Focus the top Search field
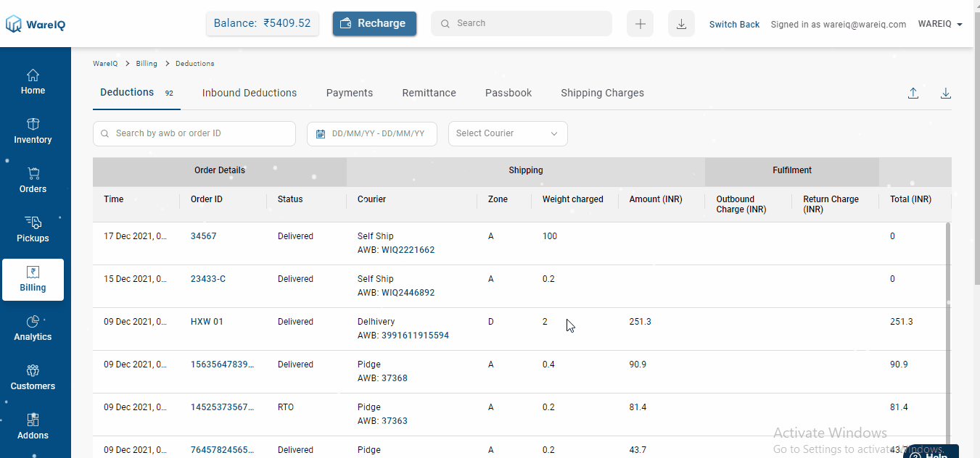980x458 pixels. (522, 23)
